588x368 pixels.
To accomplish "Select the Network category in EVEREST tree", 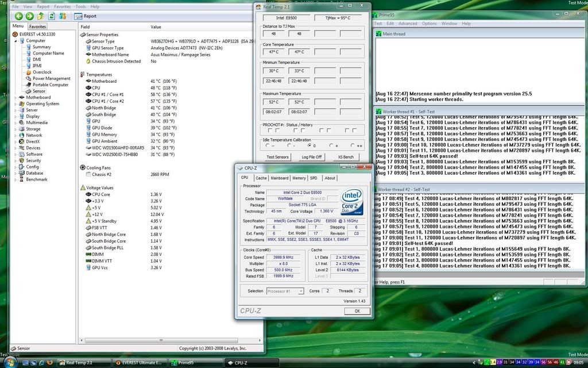I will [31, 135].
